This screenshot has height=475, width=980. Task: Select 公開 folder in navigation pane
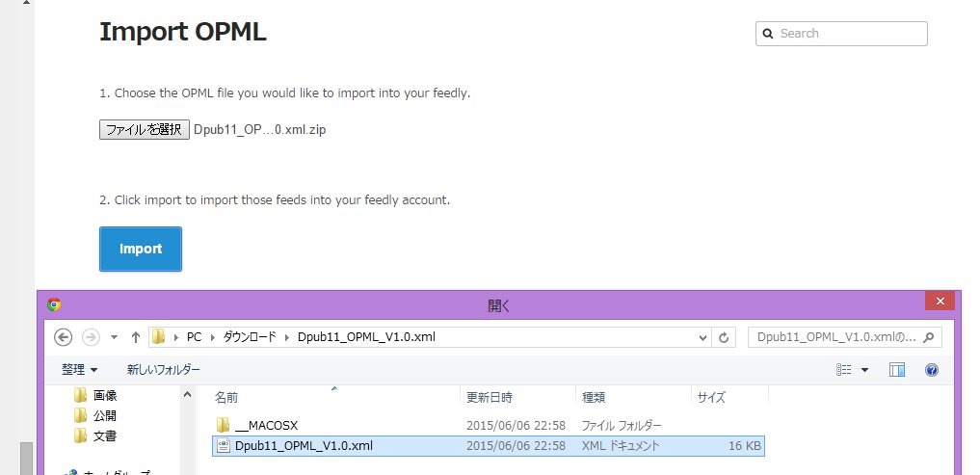click(x=105, y=415)
